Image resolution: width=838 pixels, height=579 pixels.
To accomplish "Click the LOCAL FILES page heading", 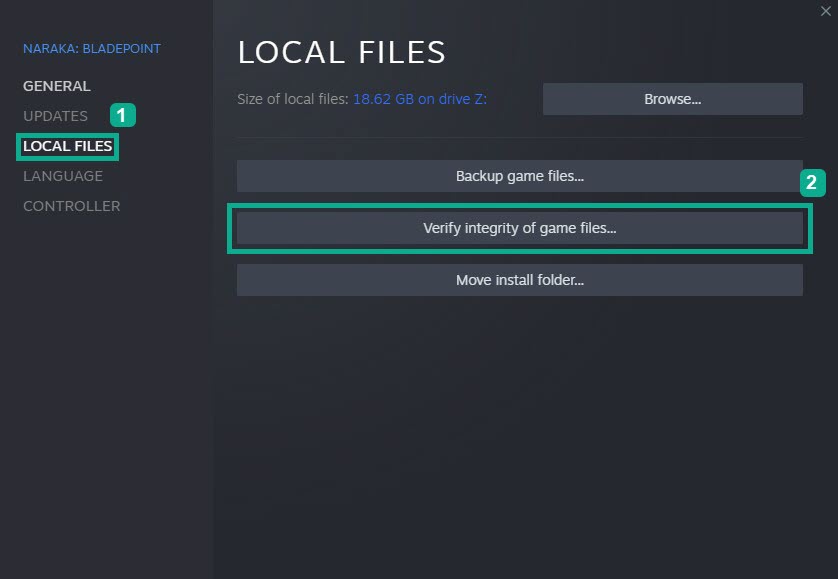I will [342, 52].
